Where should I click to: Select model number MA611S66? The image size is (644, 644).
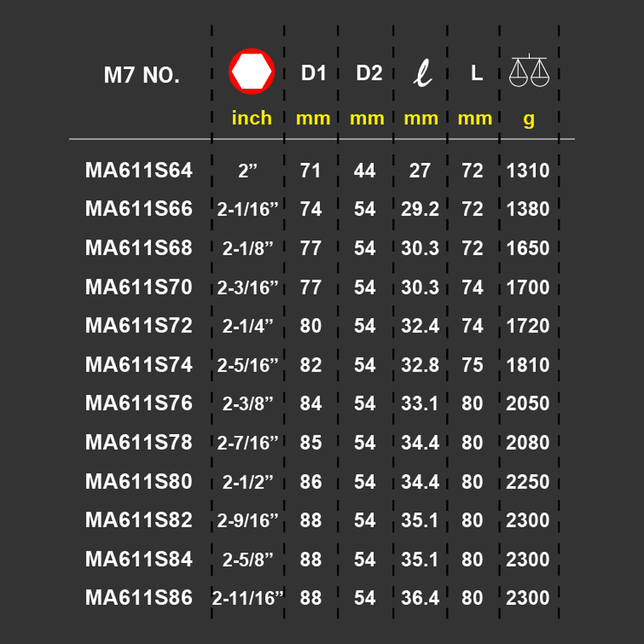(139, 209)
